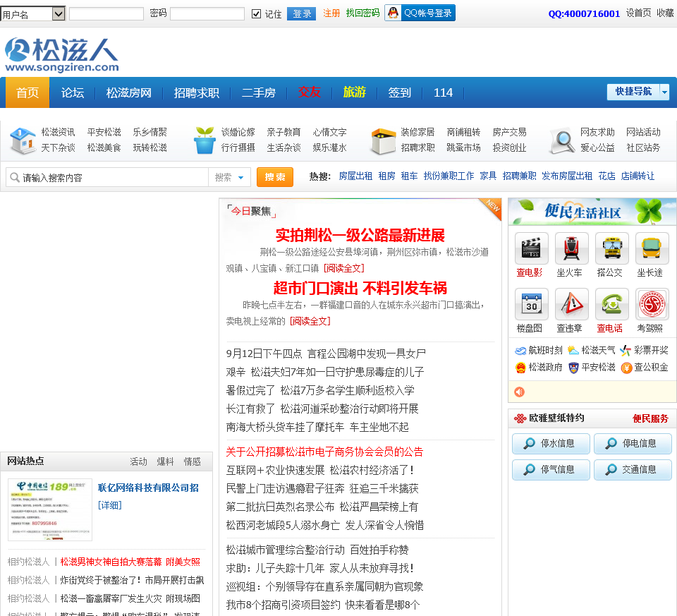Open the 松滋资讯 category link

(x=59, y=132)
